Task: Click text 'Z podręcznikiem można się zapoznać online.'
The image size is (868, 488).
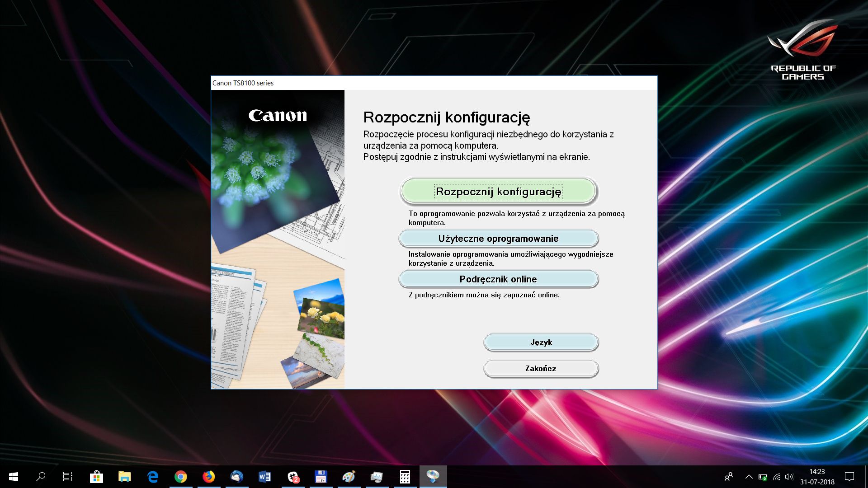Action: coord(484,295)
